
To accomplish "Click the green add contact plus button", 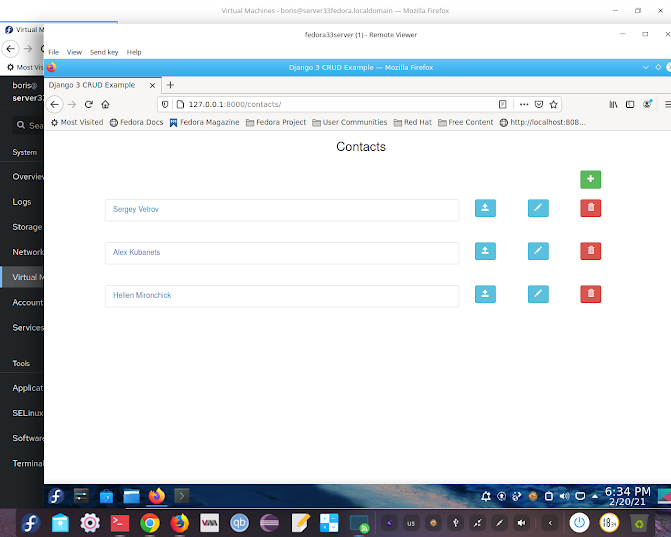I will pyautogui.click(x=591, y=179).
